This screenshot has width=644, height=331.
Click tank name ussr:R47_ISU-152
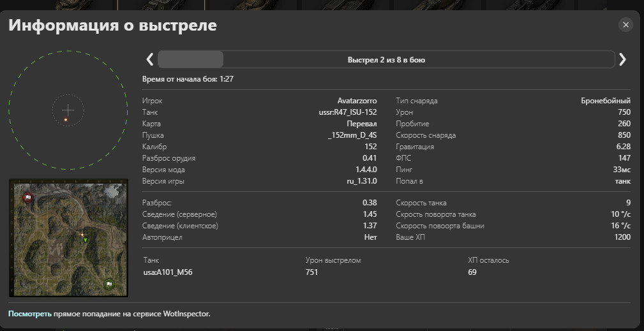tap(347, 112)
